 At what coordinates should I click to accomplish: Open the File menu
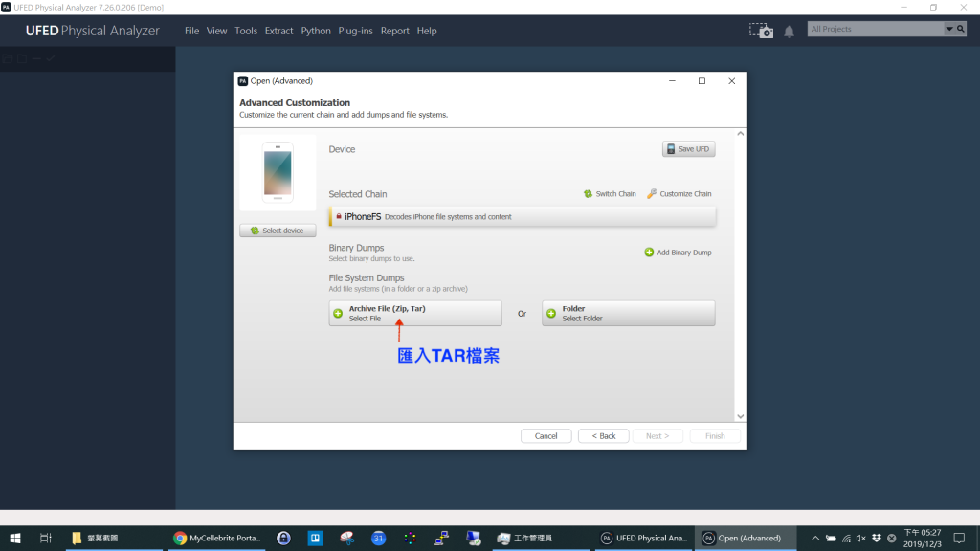coord(191,31)
